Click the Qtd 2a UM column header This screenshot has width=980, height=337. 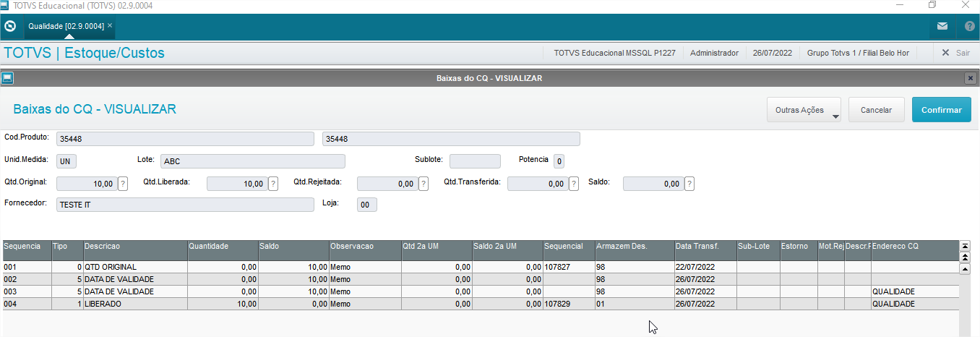coord(436,250)
